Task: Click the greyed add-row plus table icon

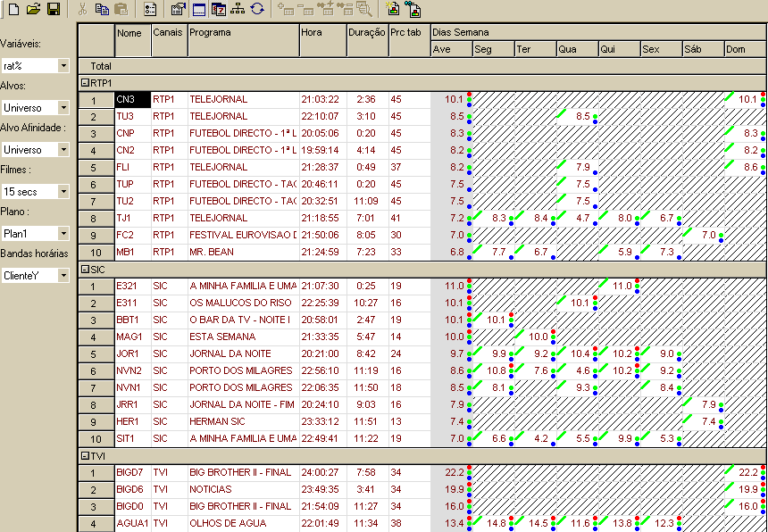Action: [286, 9]
